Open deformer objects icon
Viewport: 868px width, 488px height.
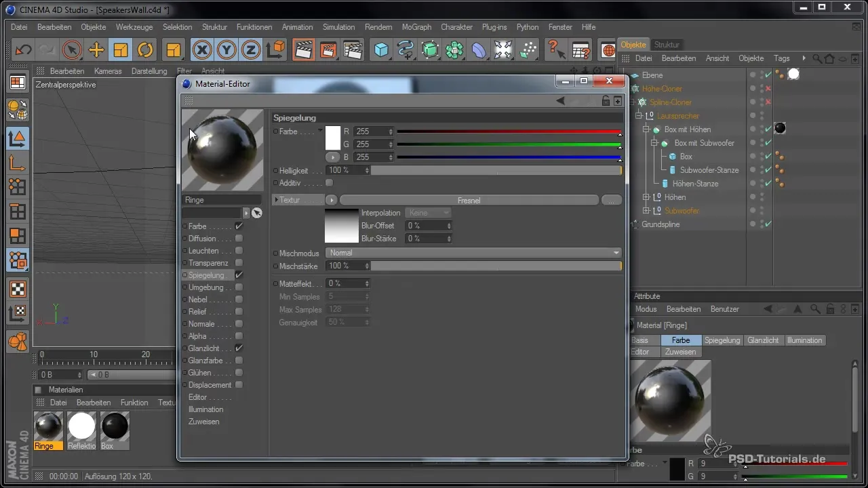(479, 50)
